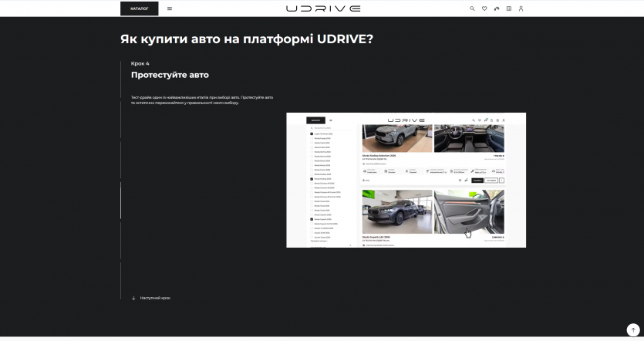The image size is (644, 341).
Task: Click the Протестуйте авто step heading
Action: coord(170,75)
